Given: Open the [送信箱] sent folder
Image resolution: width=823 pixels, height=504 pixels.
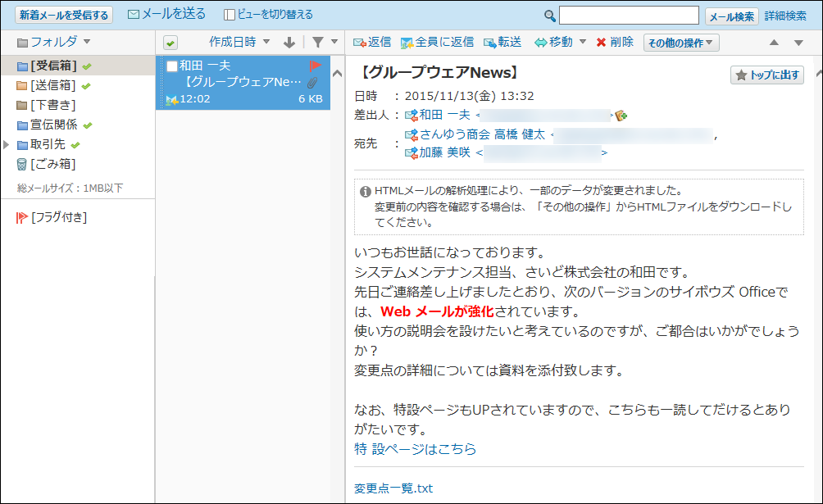Looking at the screenshot, I should coord(52,85).
